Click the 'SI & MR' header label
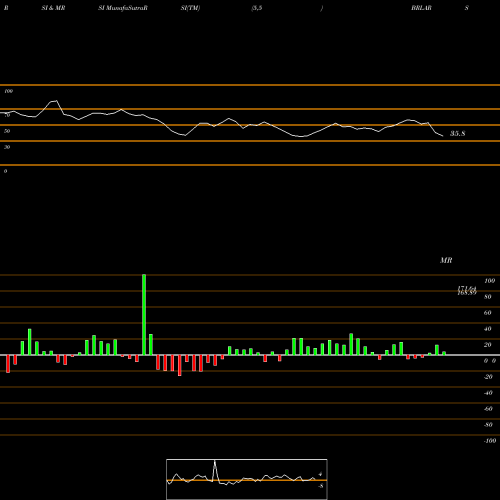Viewport: 500px width, 500px height. [x=53, y=8]
